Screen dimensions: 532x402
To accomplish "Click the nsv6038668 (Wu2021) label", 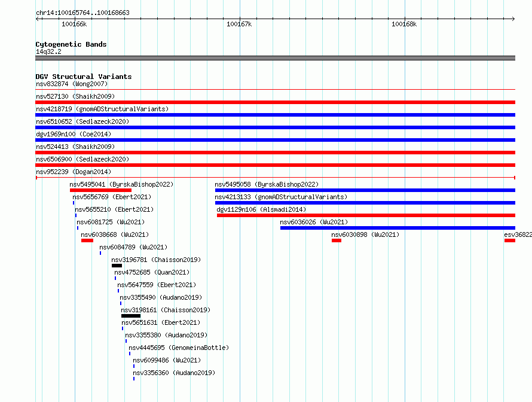I will pyautogui.click(x=115, y=234).
